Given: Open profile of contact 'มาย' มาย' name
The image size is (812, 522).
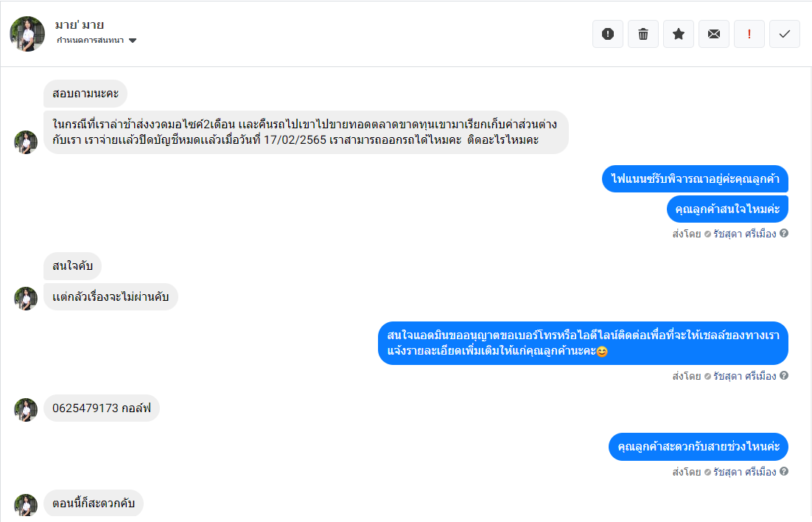Looking at the screenshot, I should [80, 25].
